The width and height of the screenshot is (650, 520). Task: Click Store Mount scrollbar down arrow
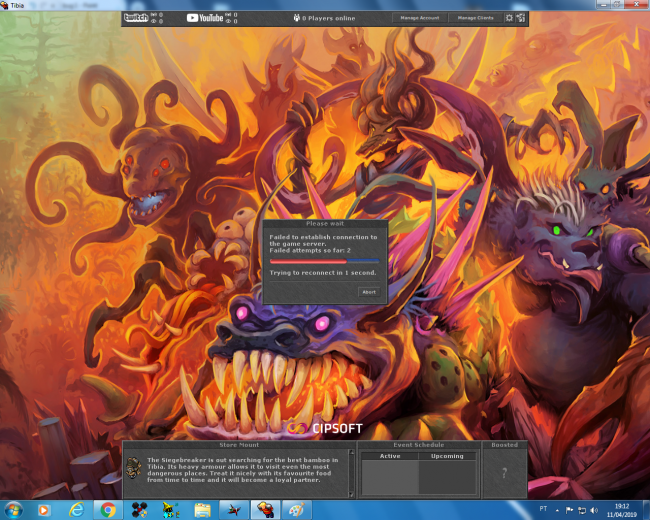pyautogui.click(x=352, y=494)
